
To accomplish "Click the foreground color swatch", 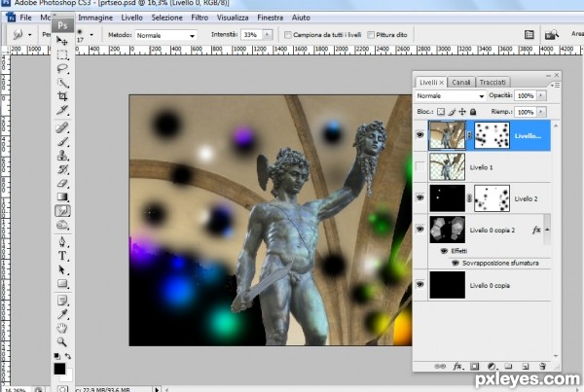I will [x=59, y=369].
